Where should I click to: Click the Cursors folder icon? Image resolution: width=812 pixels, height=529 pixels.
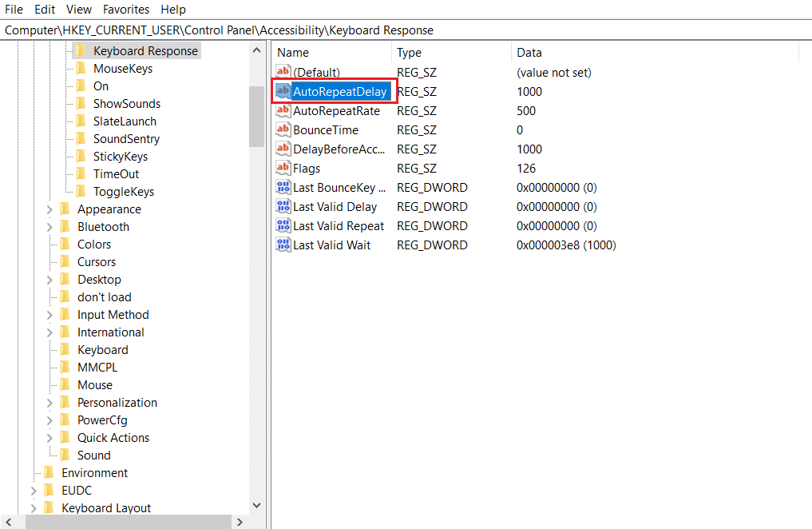click(65, 261)
